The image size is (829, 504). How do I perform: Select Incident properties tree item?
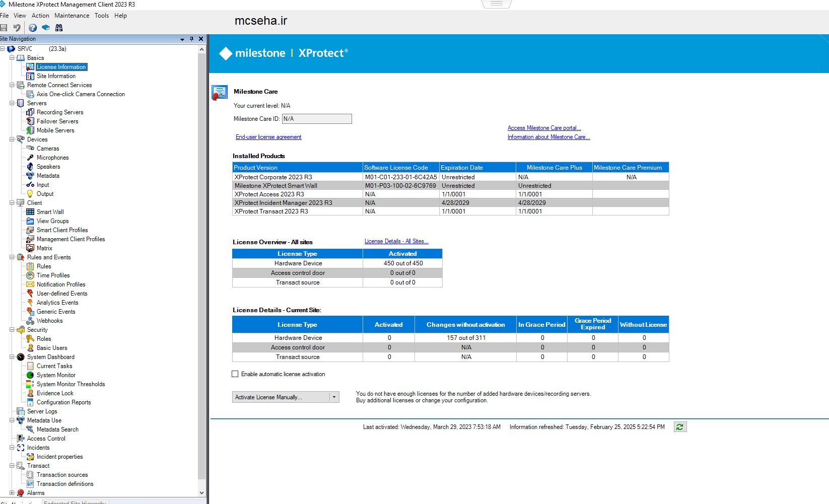point(59,457)
